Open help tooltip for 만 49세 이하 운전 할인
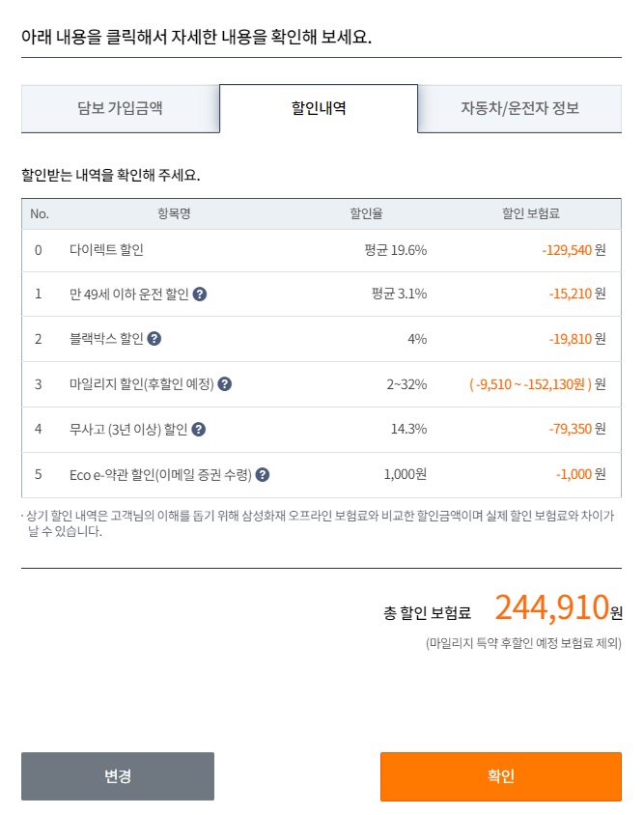The image size is (644, 815). [199, 295]
